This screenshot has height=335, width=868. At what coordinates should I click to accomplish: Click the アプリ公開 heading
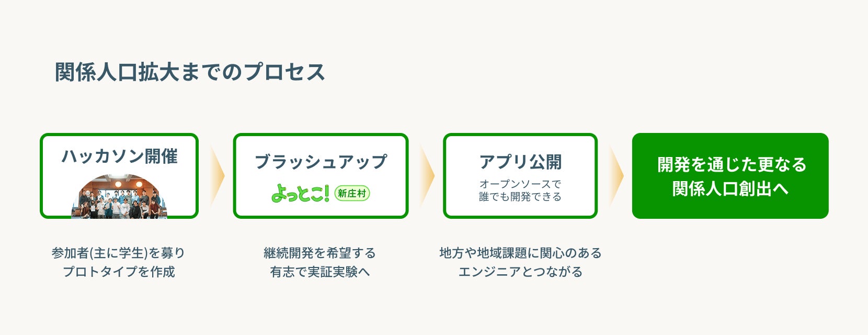click(520, 162)
